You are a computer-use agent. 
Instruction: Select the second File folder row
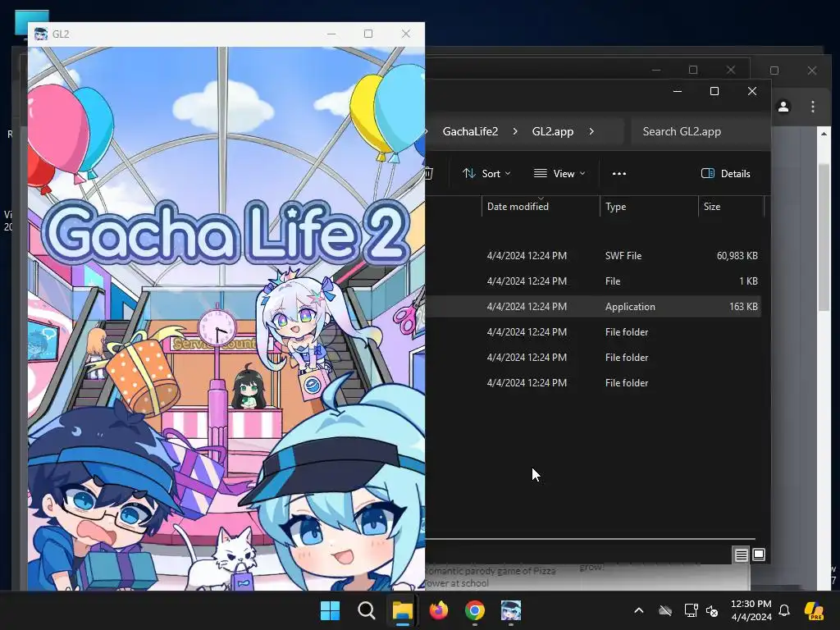point(594,358)
